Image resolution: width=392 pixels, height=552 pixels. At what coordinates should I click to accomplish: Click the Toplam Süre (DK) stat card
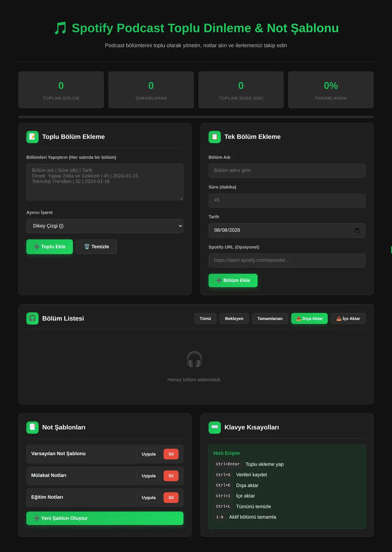[241, 90]
